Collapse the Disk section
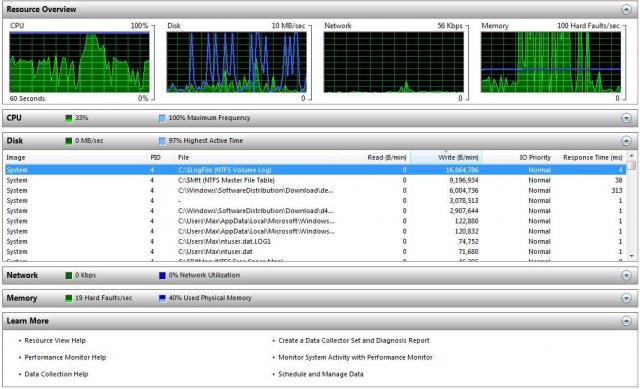The height and width of the screenshot is (389, 640). [x=626, y=141]
